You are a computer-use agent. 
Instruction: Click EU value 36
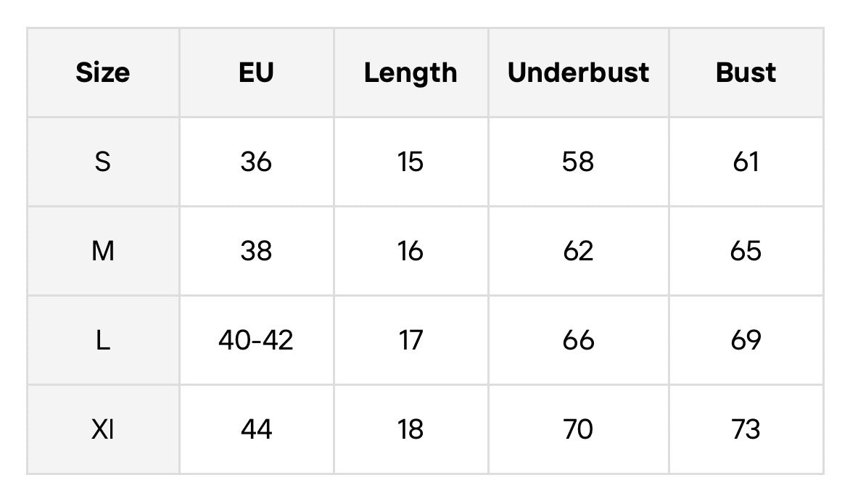coord(257,162)
